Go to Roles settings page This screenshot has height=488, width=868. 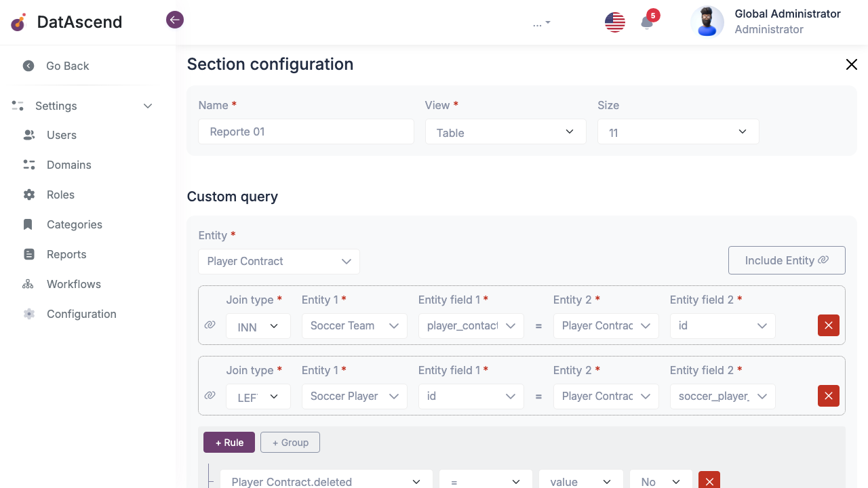pyautogui.click(x=60, y=195)
